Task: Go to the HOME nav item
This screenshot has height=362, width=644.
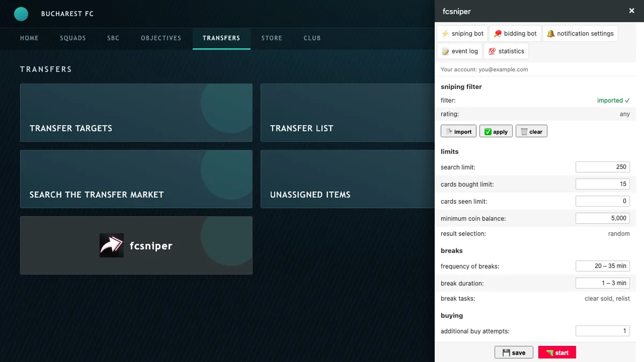Action: (x=30, y=38)
